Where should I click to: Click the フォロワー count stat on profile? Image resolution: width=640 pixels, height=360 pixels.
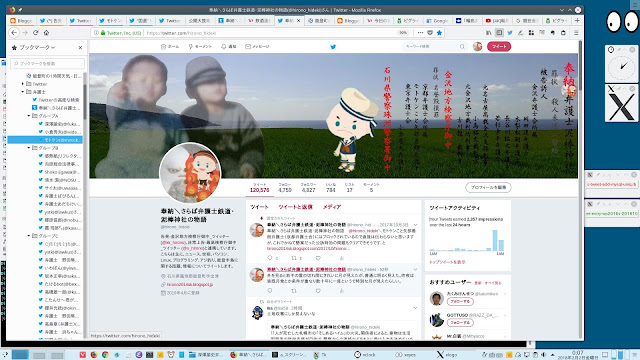[x=308, y=188]
